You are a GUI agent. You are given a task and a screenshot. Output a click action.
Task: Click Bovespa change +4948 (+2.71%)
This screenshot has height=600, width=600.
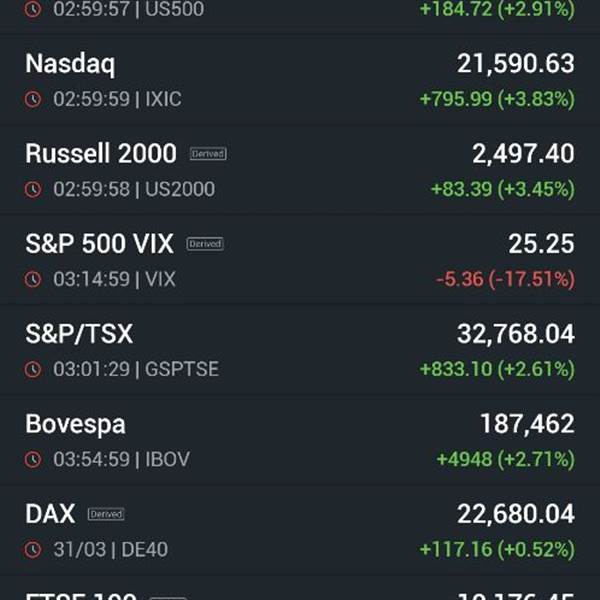pos(505,459)
